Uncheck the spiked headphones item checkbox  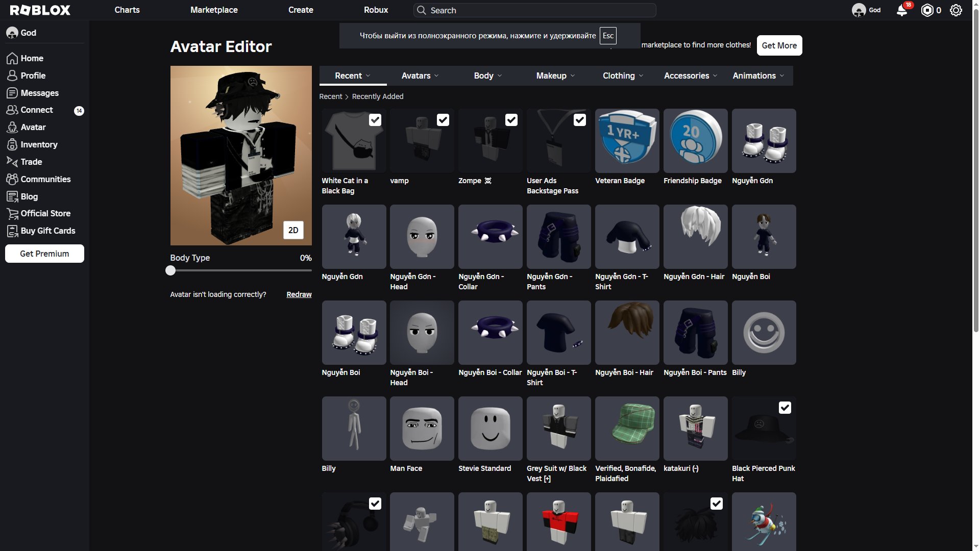[x=375, y=504]
